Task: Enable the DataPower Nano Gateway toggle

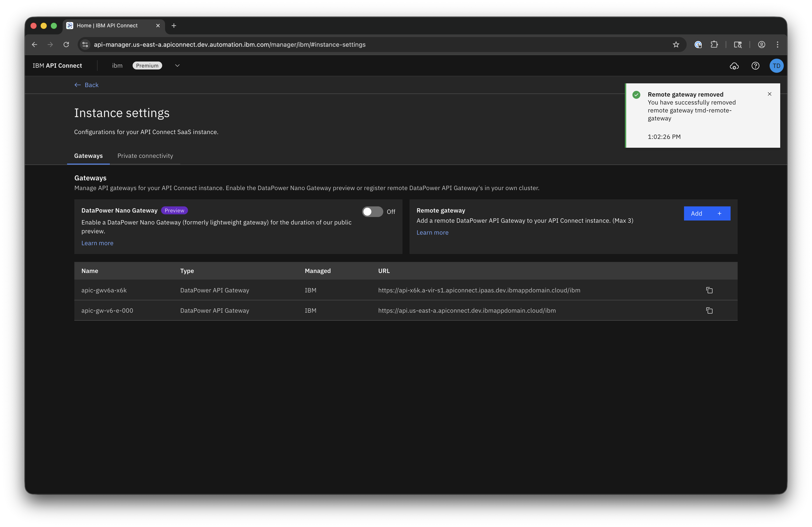Action: tap(372, 212)
